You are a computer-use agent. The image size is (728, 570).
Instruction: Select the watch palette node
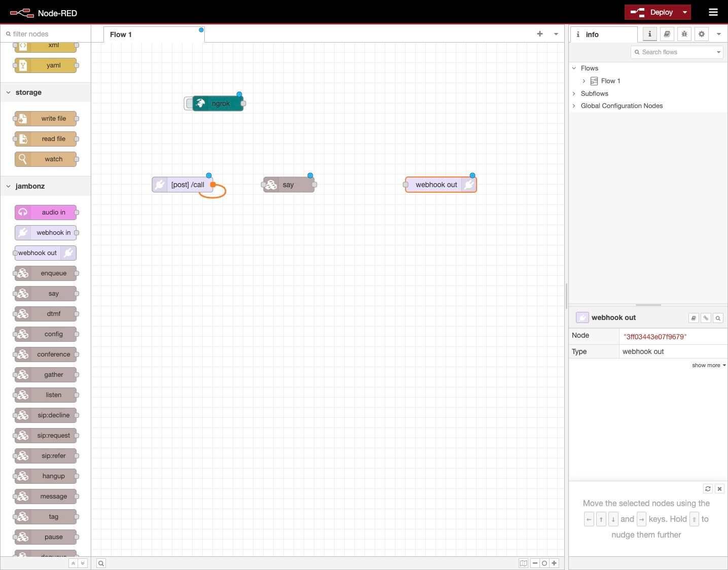(x=46, y=159)
